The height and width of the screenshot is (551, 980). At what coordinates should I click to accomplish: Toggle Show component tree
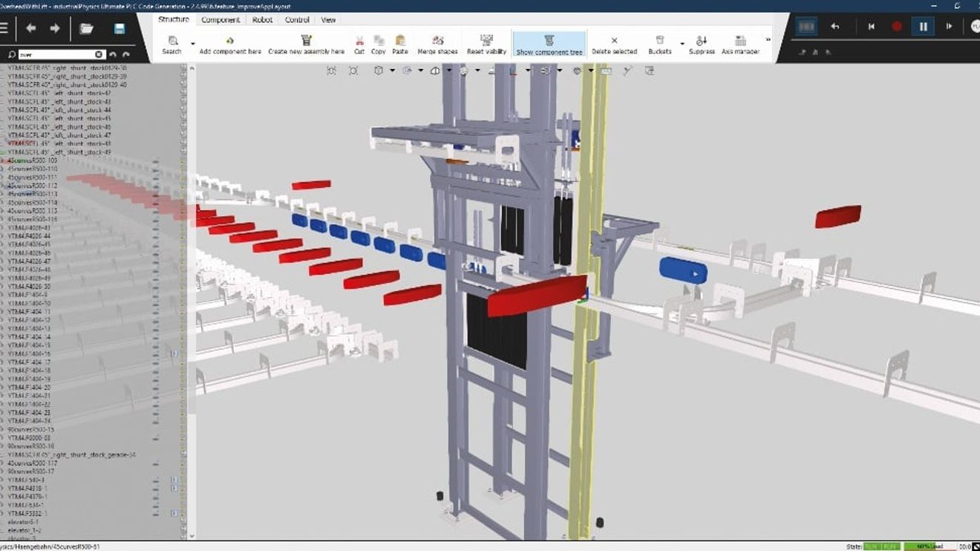[549, 45]
